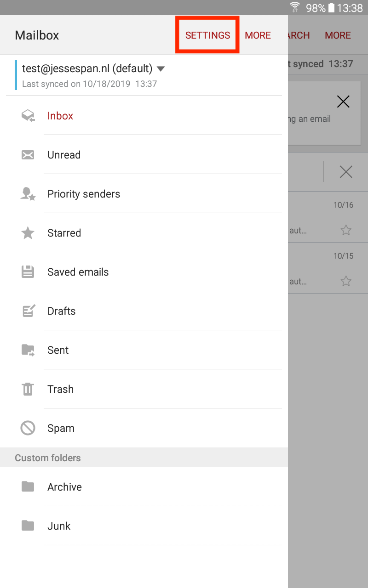This screenshot has width=368, height=588.
Task: Tap the partially hidden SEARCH button
Action: point(299,35)
